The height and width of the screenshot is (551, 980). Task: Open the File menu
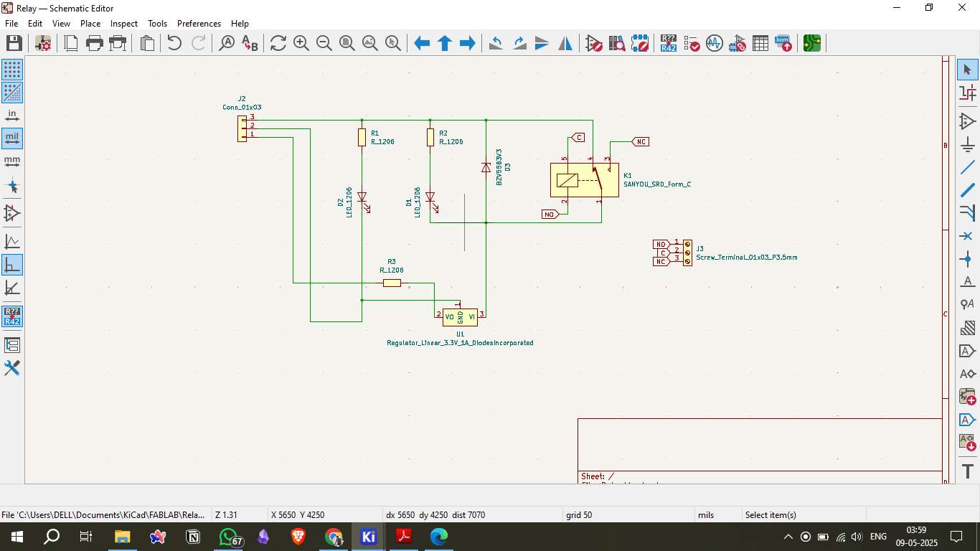pos(11,23)
